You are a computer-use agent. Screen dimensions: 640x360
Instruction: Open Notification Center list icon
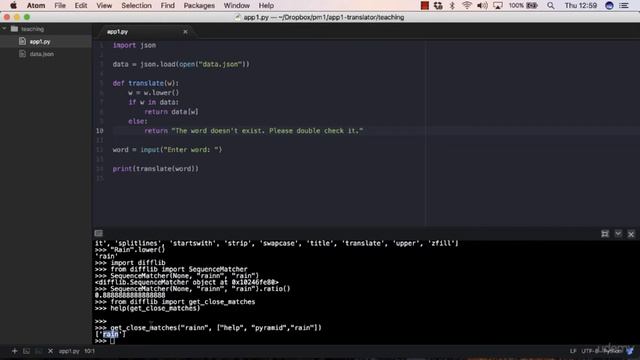coord(624,5)
